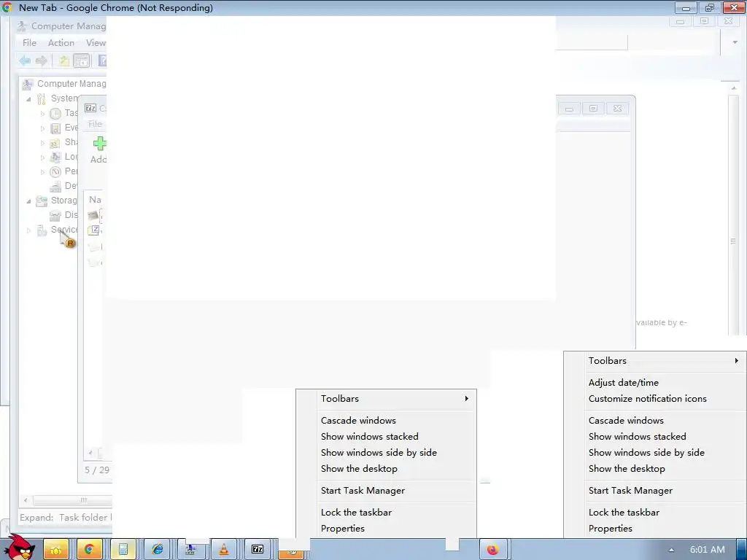Collapse the System Tools tree node
The image size is (747, 560).
(x=28, y=99)
